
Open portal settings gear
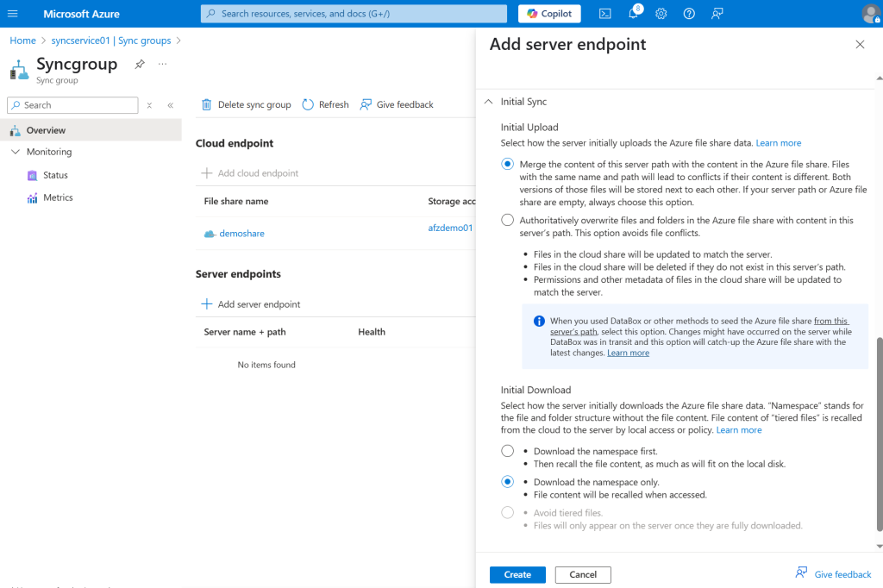click(x=661, y=14)
